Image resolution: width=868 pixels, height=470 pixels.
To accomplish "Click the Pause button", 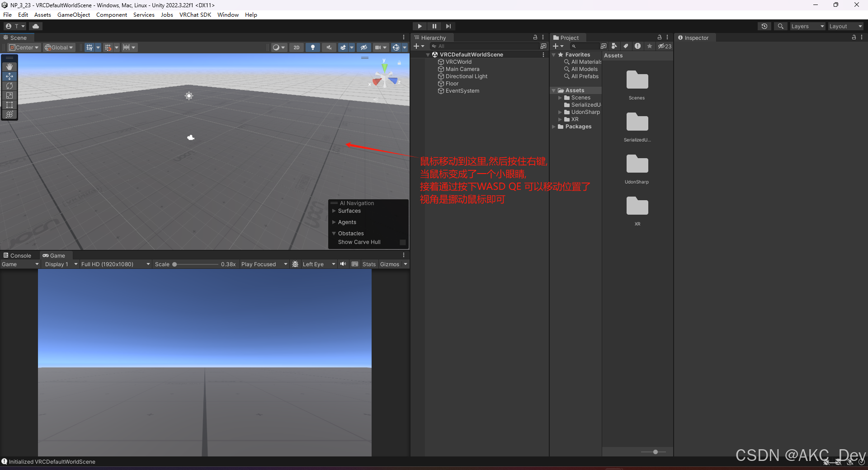I will click(434, 26).
